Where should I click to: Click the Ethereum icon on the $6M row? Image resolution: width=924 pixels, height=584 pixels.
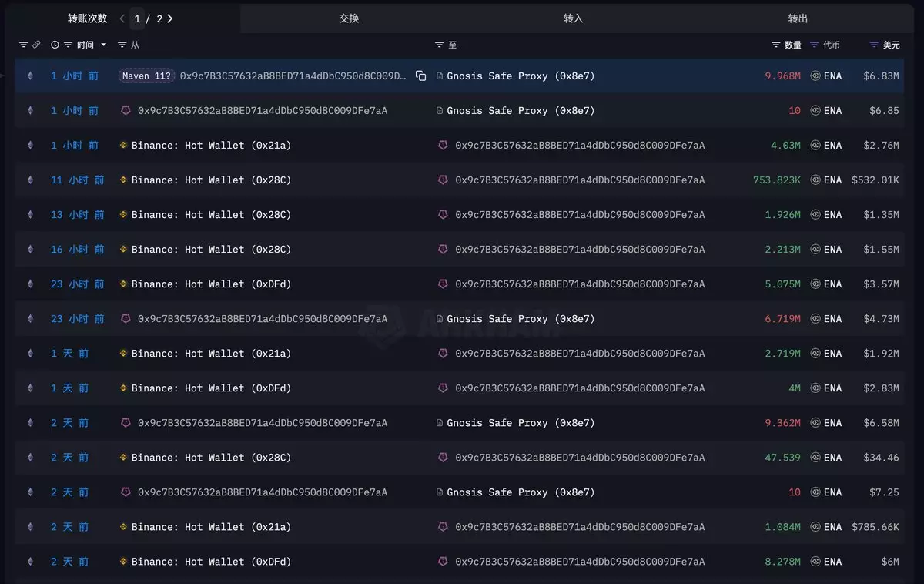(31, 561)
